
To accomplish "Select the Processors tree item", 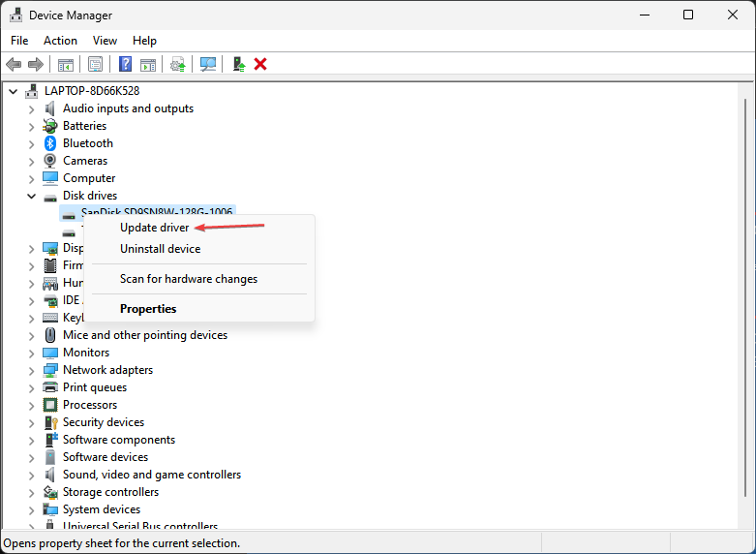I will point(90,405).
